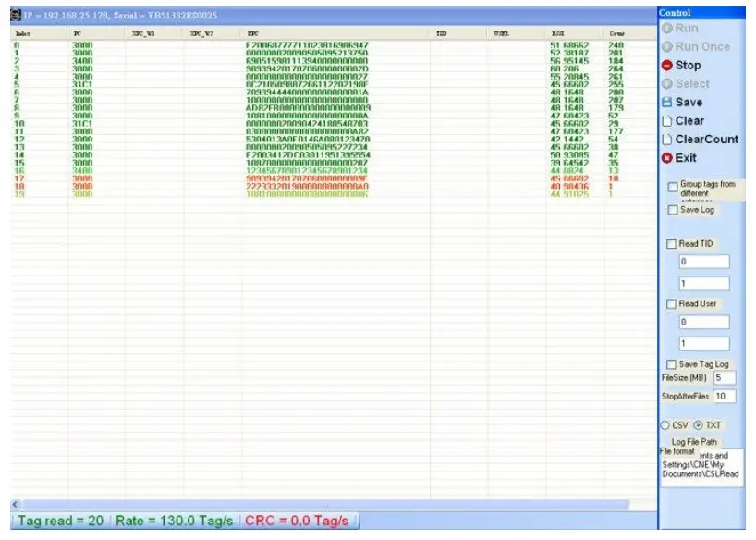Screen dimensions: 756x540
Task: Click the RSSI value in row index 3
Action: tap(564, 69)
